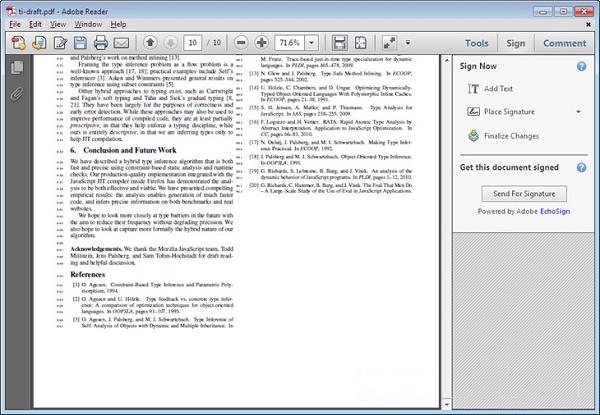Open the Edit menu
Image resolution: width=600 pixels, height=415 pixels.
(35, 24)
